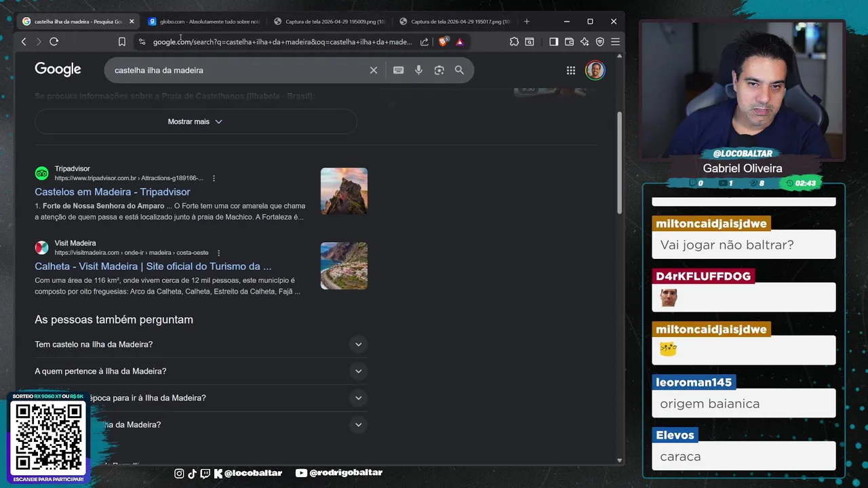
Task: Open the Visit Madeira coastal thumbnail
Action: pyautogui.click(x=344, y=266)
